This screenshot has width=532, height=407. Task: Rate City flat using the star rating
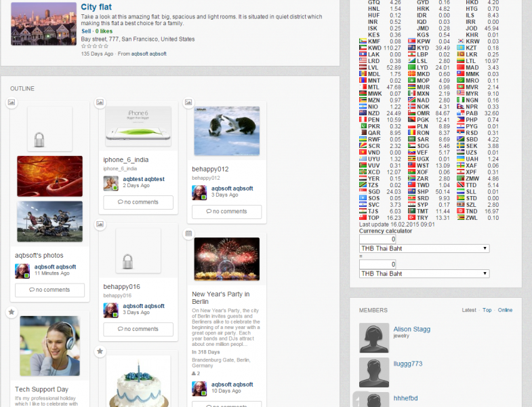(x=95, y=46)
